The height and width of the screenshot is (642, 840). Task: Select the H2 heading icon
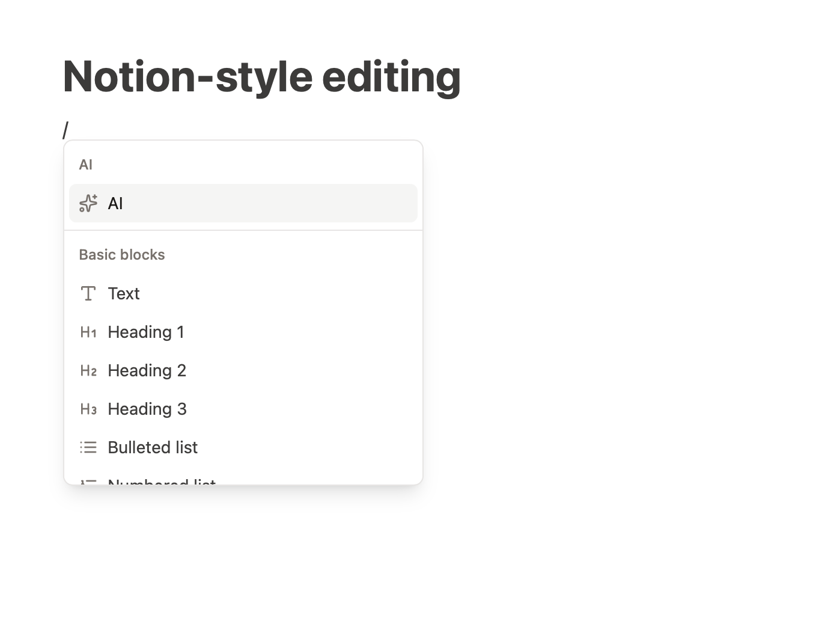(x=88, y=370)
